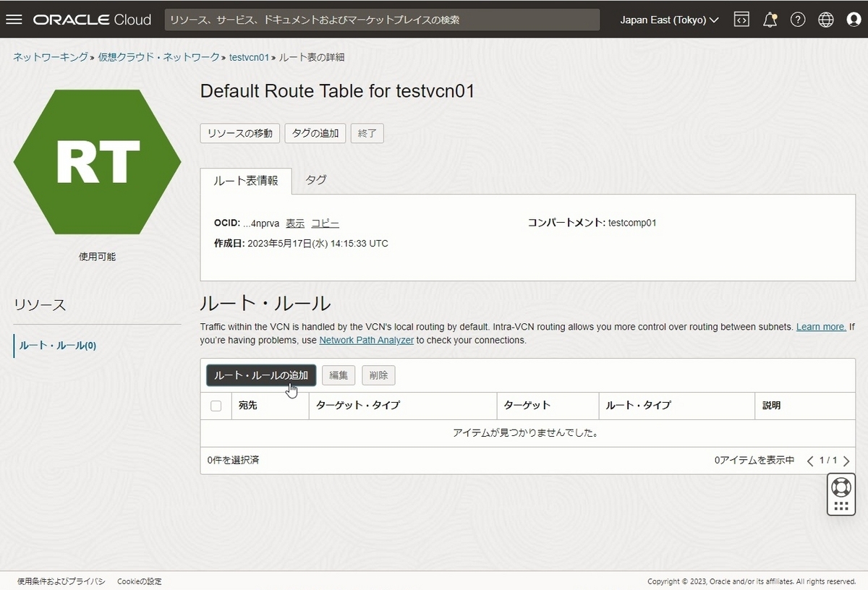Open the user profile avatar menu
The image size is (868, 590).
point(854,20)
